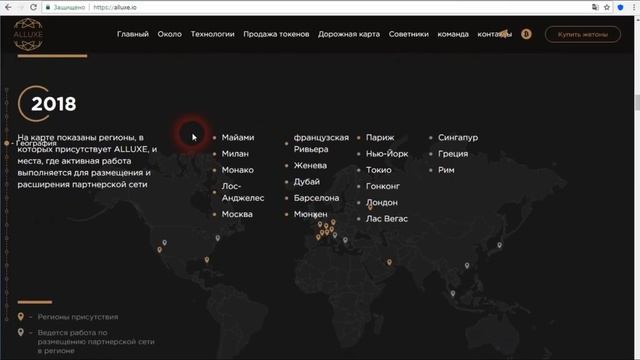This screenshot has height=360, width=640.
Task: Click the Париж city entry
Action: pyautogui.click(x=380, y=138)
